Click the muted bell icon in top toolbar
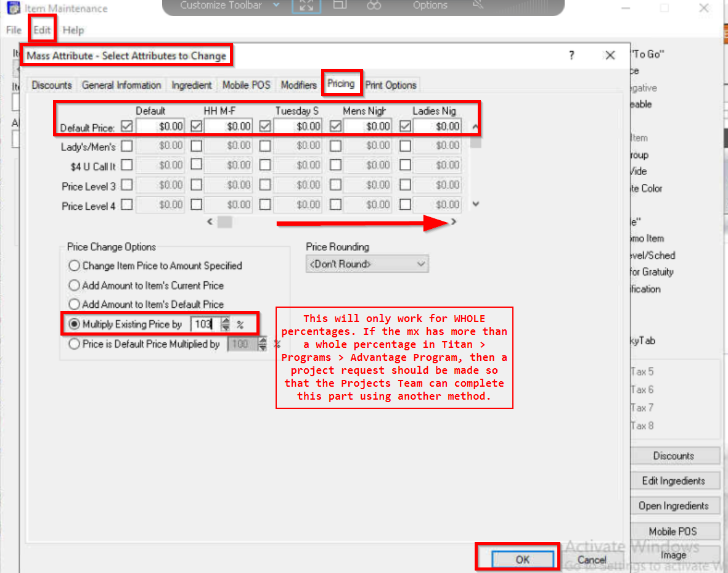 click(x=478, y=6)
